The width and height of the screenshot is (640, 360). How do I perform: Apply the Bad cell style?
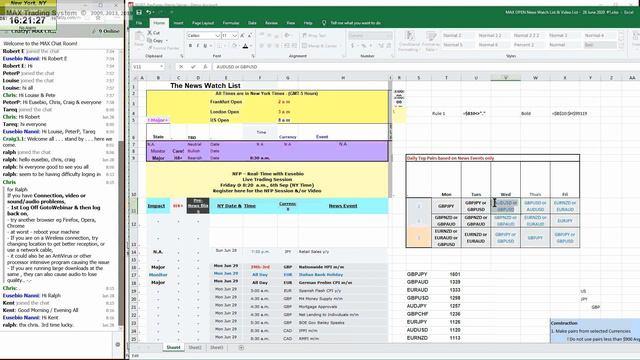point(600,45)
